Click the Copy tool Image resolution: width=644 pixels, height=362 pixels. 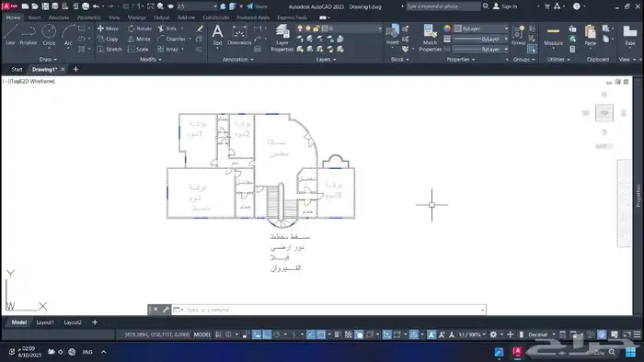click(108, 39)
